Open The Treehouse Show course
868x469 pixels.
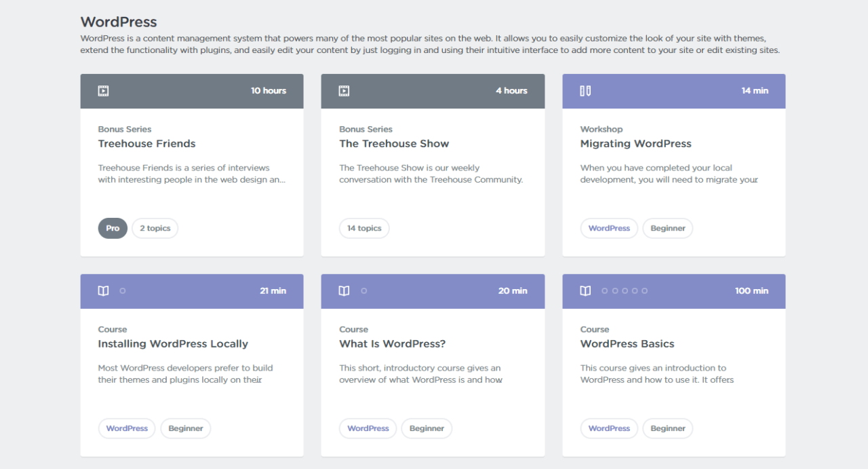(x=394, y=143)
